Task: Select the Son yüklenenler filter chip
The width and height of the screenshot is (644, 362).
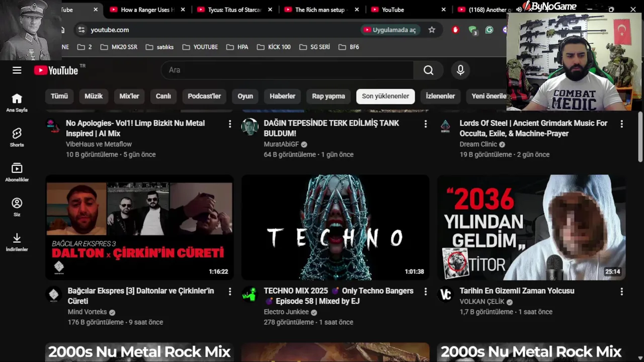Action: [385, 96]
